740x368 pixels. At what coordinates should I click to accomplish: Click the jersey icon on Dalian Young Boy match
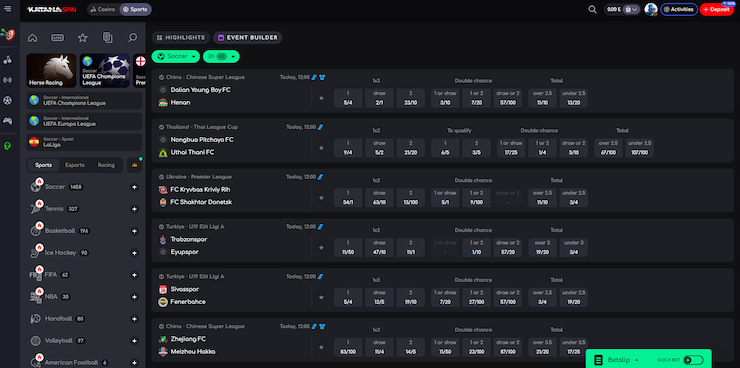coord(323,77)
